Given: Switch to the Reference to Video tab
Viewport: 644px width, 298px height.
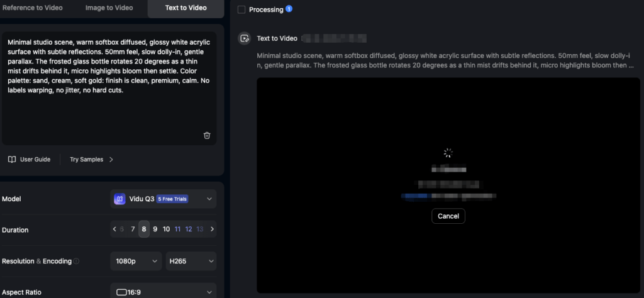Looking at the screenshot, I should [x=34, y=8].
